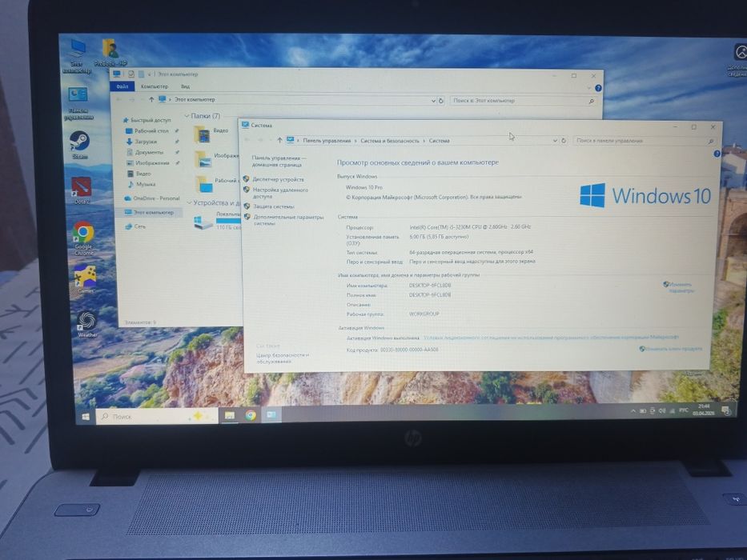Launch Google Chrome from the desktop
The image size is (747, 560).
[83, 238]
